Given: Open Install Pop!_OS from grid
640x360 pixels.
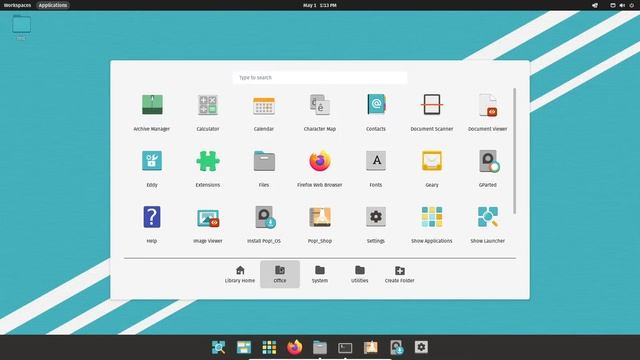Looking at the screenshot, I should [x=264, y=224].
